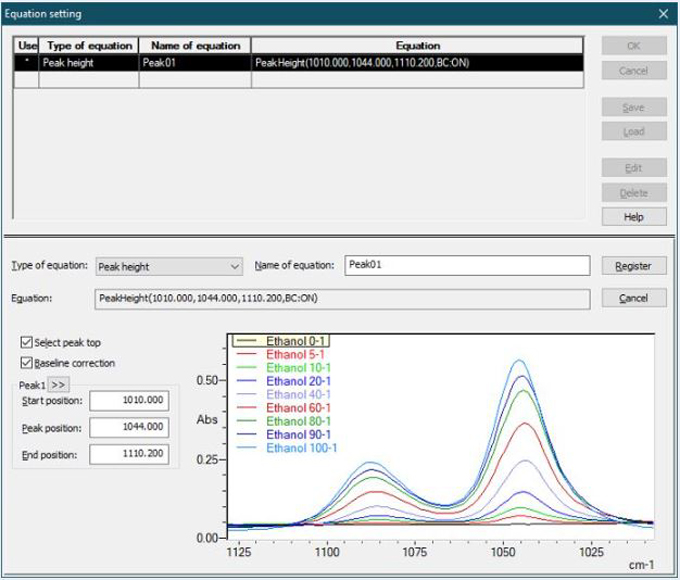The height and width of the screenshot is (580, 680).
Task: Open Help for equation settings
Action: [x=634, y=217]
